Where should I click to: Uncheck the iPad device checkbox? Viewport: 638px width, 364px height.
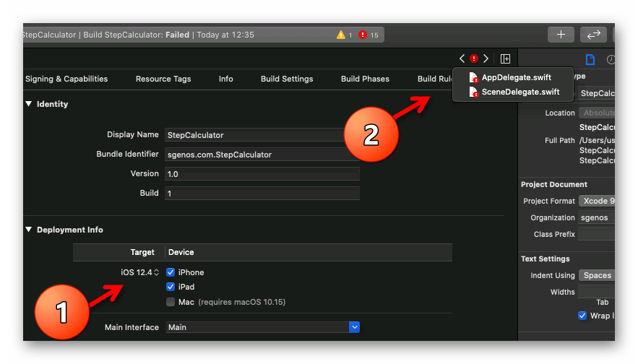click(171, 287)
